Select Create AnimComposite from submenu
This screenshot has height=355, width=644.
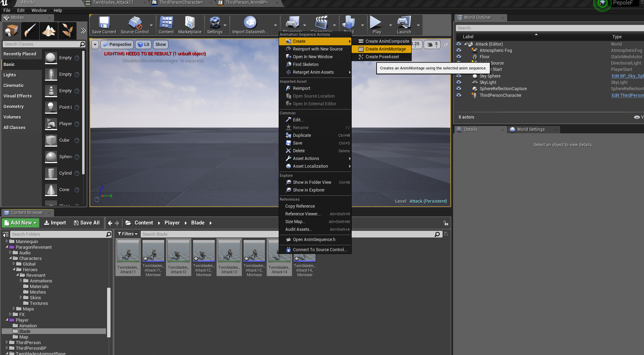[381, 41]
